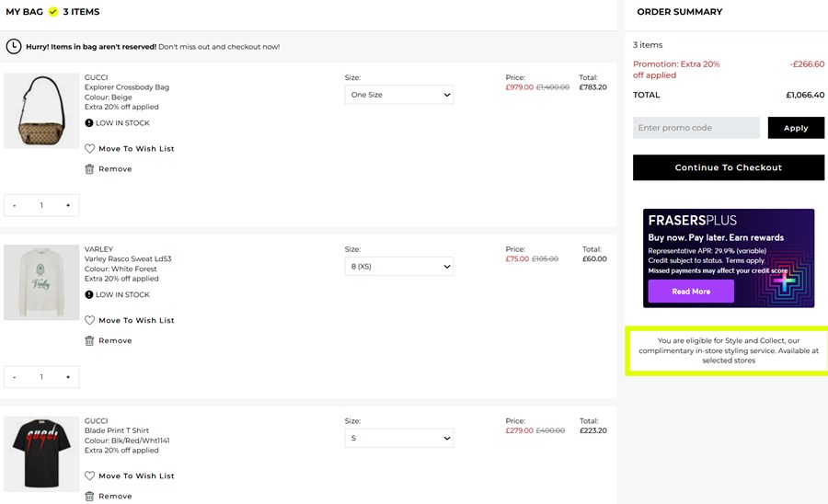Decrease quantity of Varley Rasco Sweat
This screenshot has height=504, width=828.
[x=15, y=377]
